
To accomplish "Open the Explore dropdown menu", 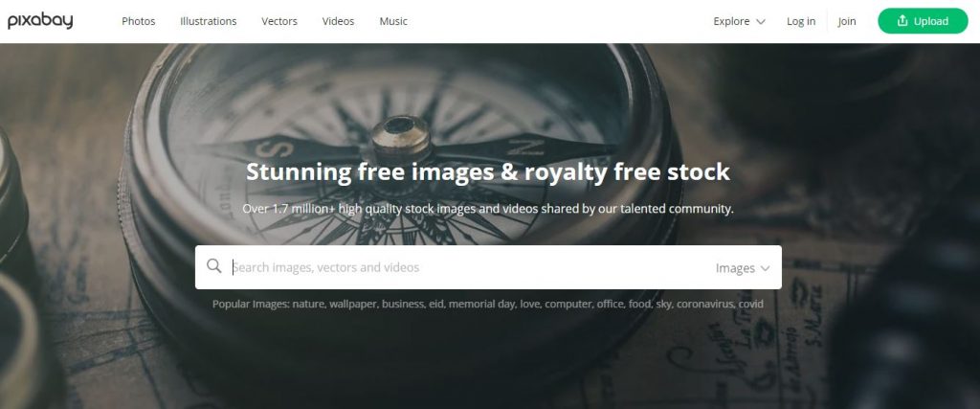I will click(740, 21).
